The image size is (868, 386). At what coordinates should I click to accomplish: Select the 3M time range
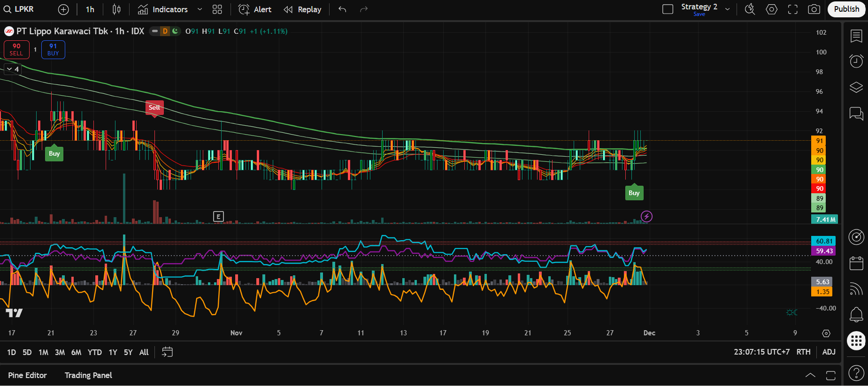pyautogui.click(x=60, y=352)
